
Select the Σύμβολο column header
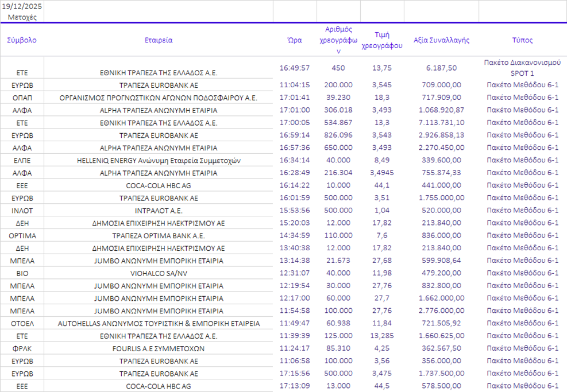22,40
